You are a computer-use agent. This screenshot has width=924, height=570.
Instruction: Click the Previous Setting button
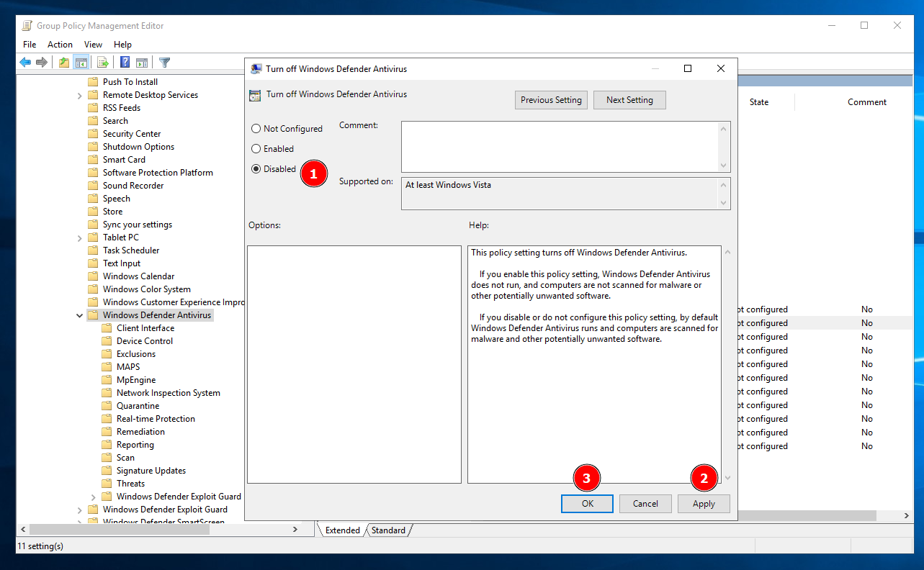552,100
